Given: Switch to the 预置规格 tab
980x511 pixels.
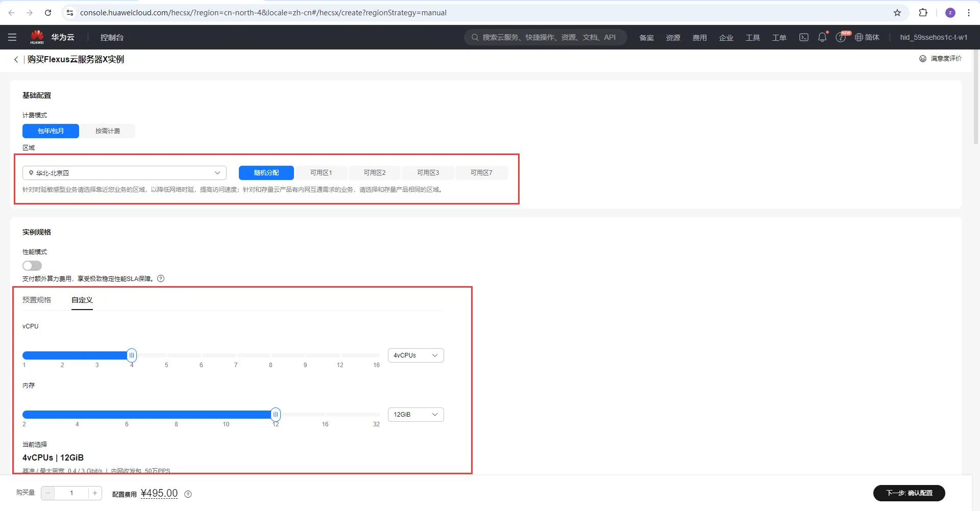Looking at the screenshot, I should coord(37,300).
